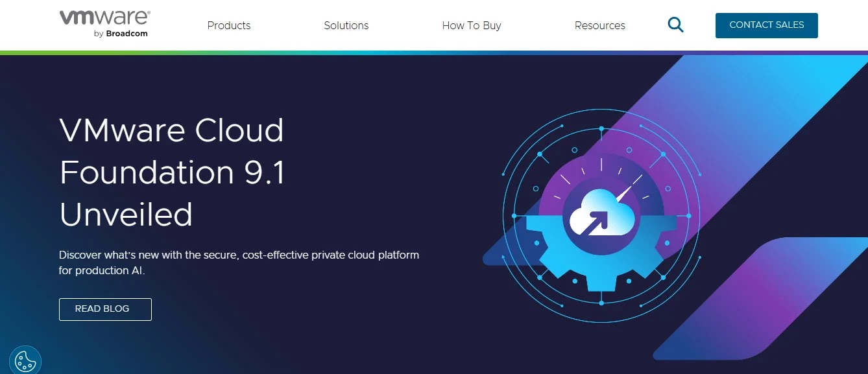Open the How To Buy menu

click(x=472, y=26)
